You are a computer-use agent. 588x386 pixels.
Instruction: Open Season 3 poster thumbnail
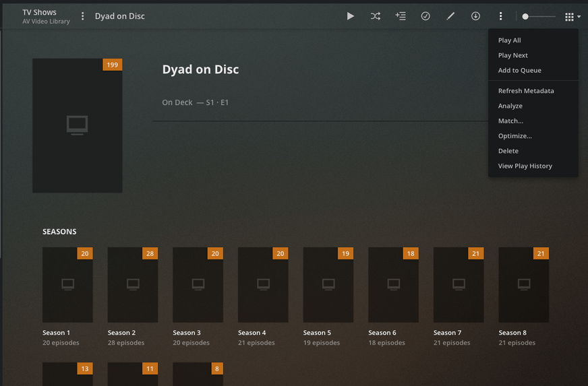click(198, 285)
